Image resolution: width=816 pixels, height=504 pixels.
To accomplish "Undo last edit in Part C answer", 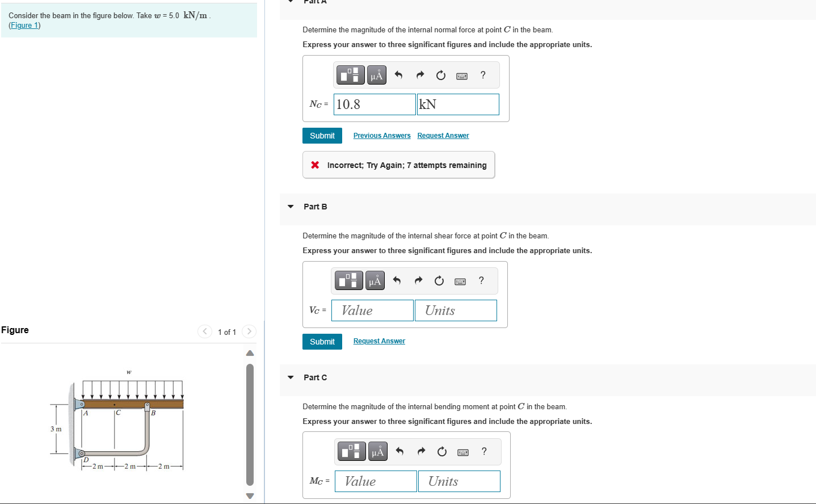I will point(399,451).
